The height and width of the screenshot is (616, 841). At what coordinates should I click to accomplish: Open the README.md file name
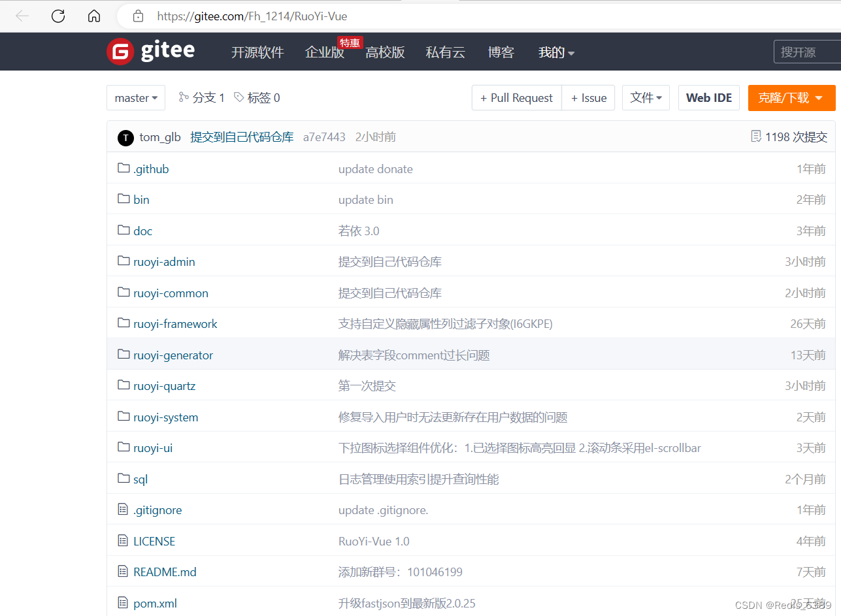[165, 572]
